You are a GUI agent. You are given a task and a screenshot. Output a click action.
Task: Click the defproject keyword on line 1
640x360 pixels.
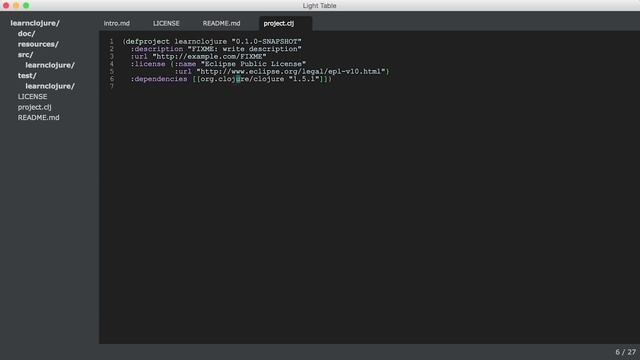point(147,42)
